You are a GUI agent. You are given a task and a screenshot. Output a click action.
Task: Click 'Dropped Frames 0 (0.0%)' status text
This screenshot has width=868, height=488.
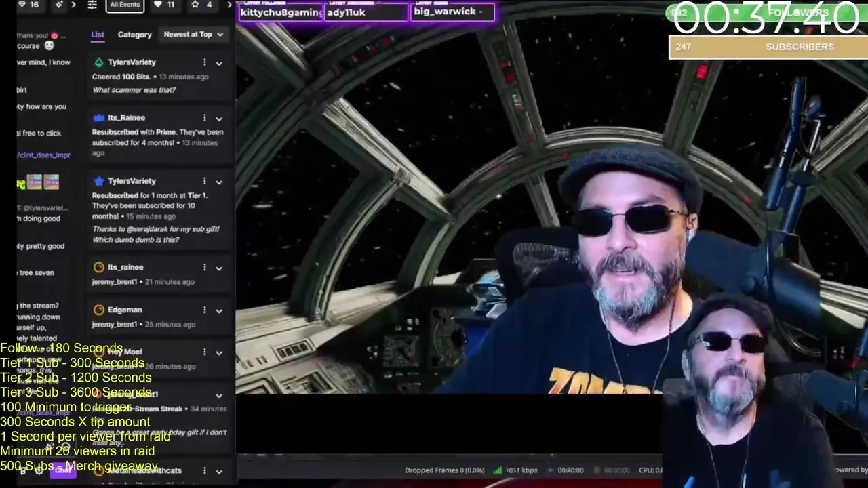pos(445,470)
